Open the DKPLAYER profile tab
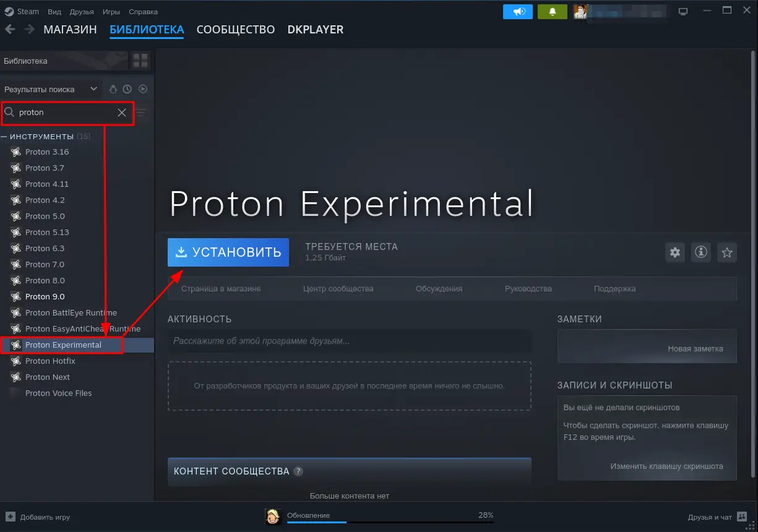Viewport: 758px width, 532px height. point(316,30)
